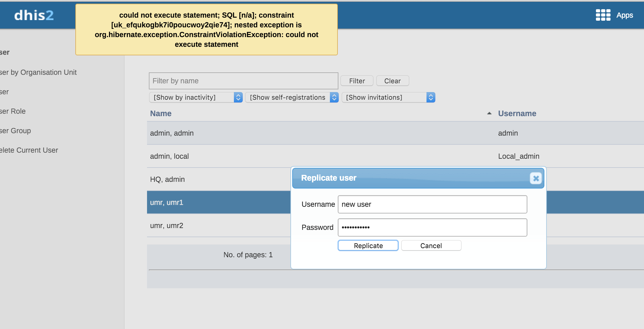This screenshot has width=644, height=329.
Task: Click the Cancel button in dialog
Action: click(x=431, y=246)
